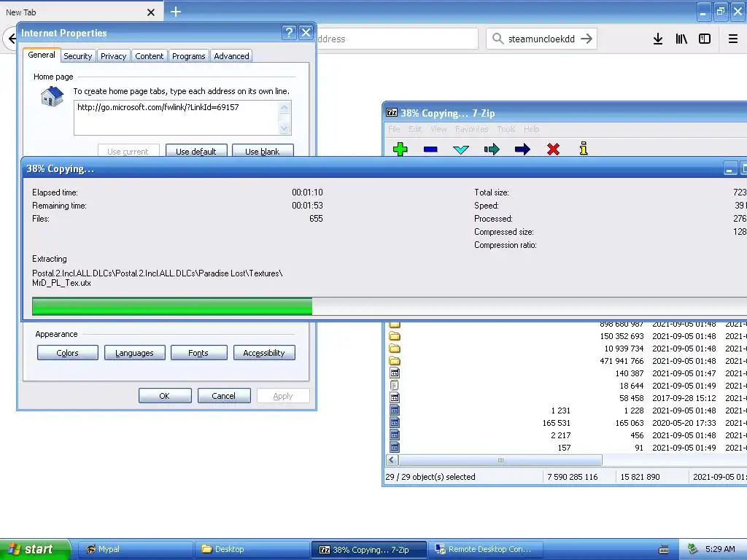
Task: Click the magnifier icon in search box
Action: (498, 39)
